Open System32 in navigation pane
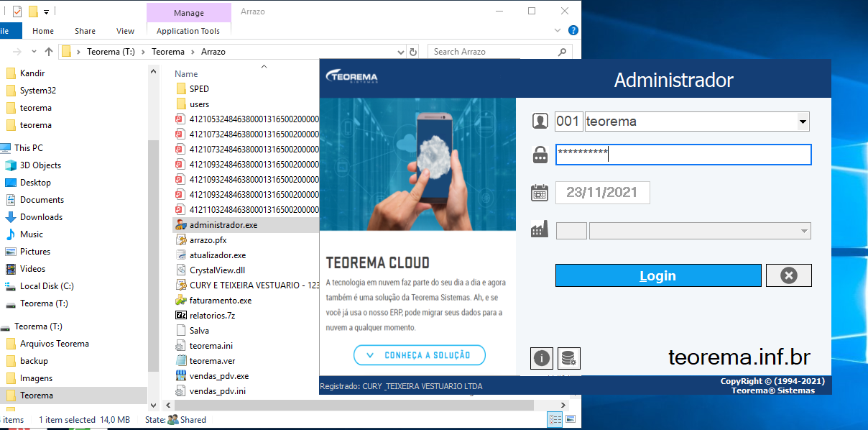This screenshot has width=868, height=430. [x=37, y=91]
